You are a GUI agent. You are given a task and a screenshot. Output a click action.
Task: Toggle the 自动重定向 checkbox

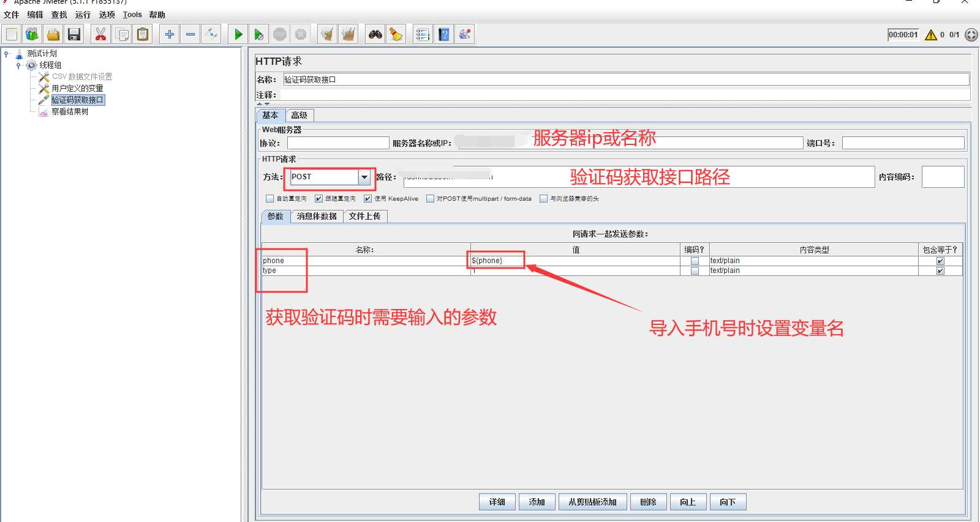point(269,198)
